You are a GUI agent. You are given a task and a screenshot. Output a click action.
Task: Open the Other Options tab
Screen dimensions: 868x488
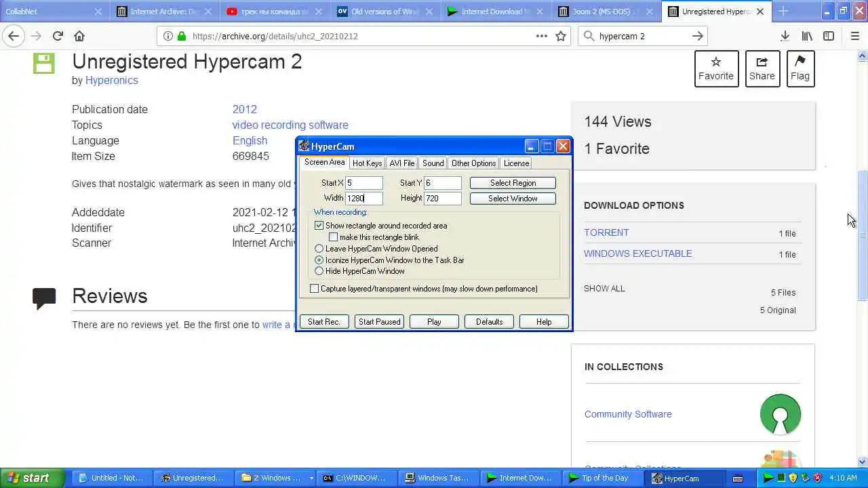tap(473, 163)
